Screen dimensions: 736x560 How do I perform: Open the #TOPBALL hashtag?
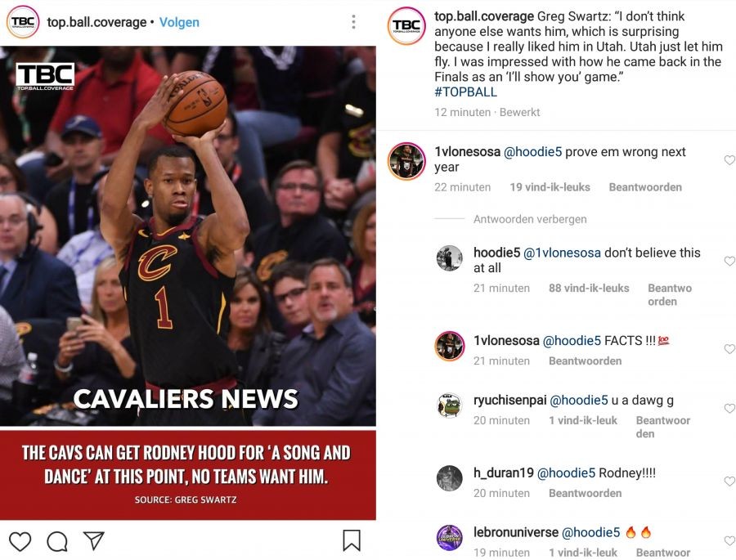(x=465, y=92)
